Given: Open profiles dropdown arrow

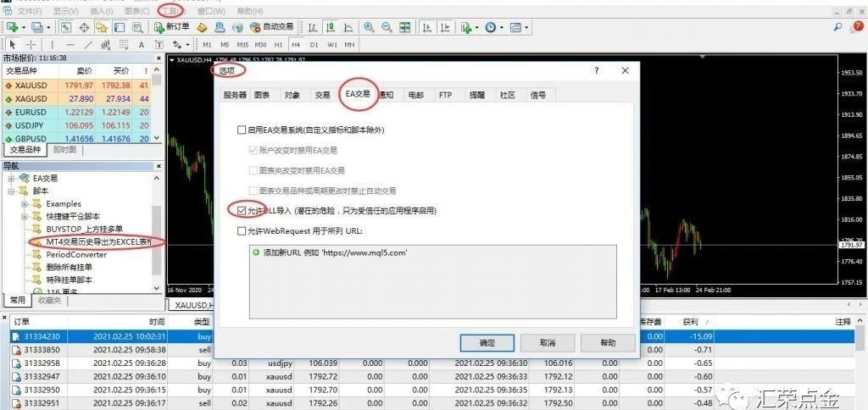Looking at the screenshot, I should [48, 27].
